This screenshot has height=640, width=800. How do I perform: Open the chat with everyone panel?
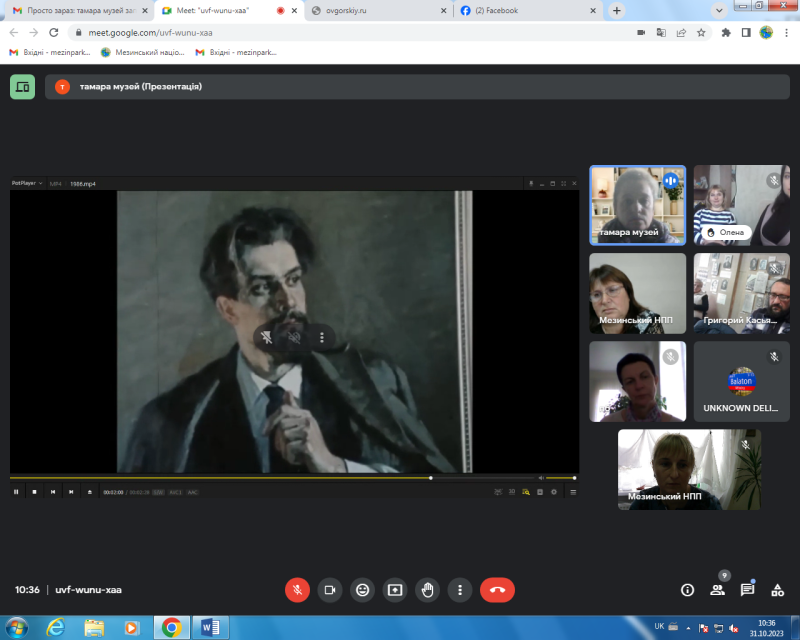(747, 590)
